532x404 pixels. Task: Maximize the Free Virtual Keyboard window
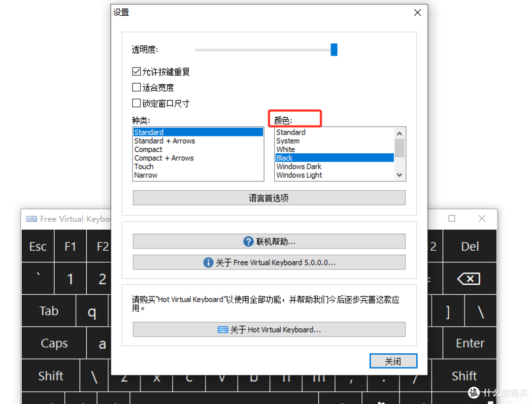(x=452, y=218)
